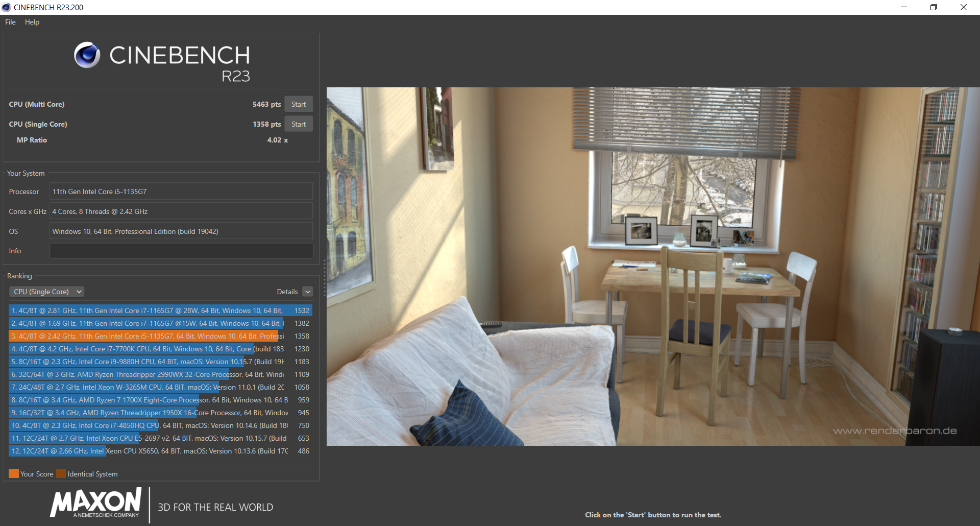Screen dimensions: 980x526
Task: Open the CPU (Single Core) ranking dropdown
Action: pyautogui.click(x=46, y=292)
